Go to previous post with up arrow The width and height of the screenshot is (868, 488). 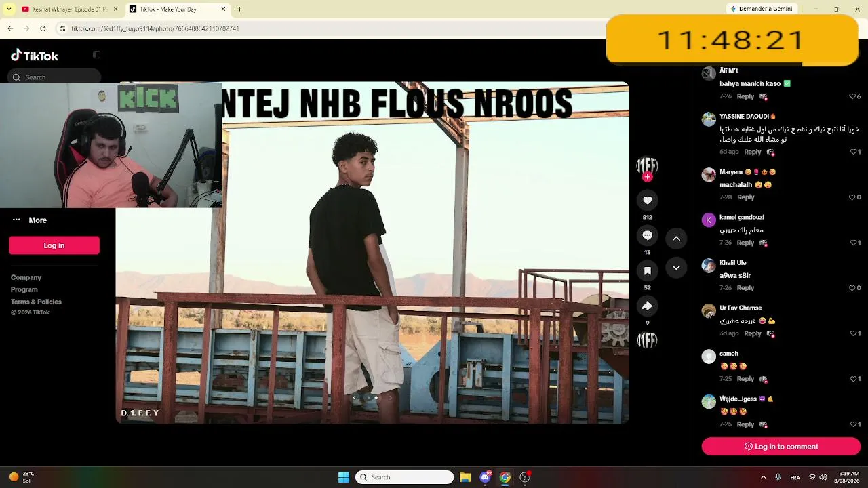[x=676, y=239]
